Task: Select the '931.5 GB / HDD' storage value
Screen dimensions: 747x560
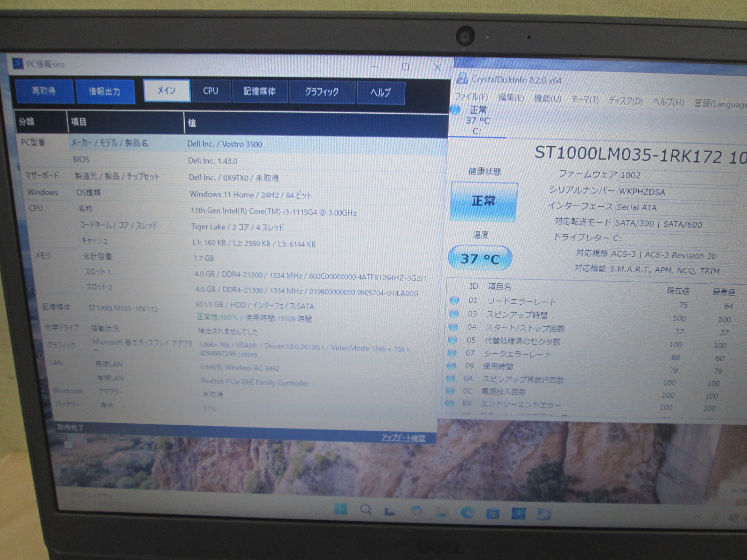Action: click(254, 305)
